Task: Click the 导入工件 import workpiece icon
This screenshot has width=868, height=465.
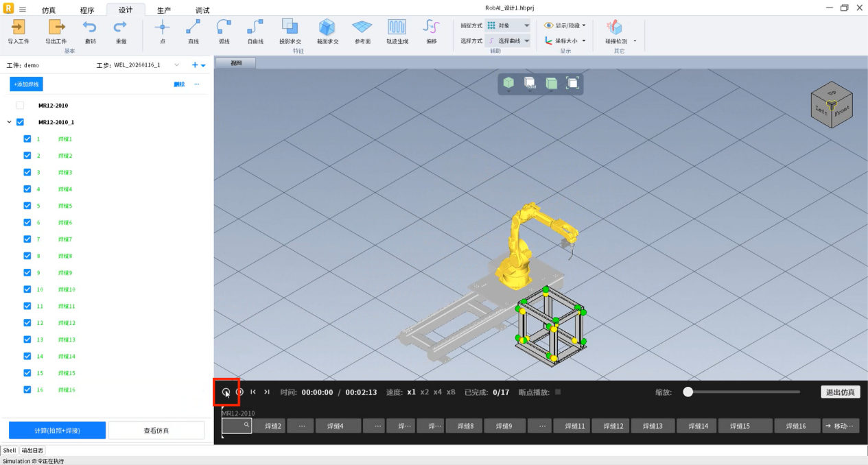Action: pos(19,27)
